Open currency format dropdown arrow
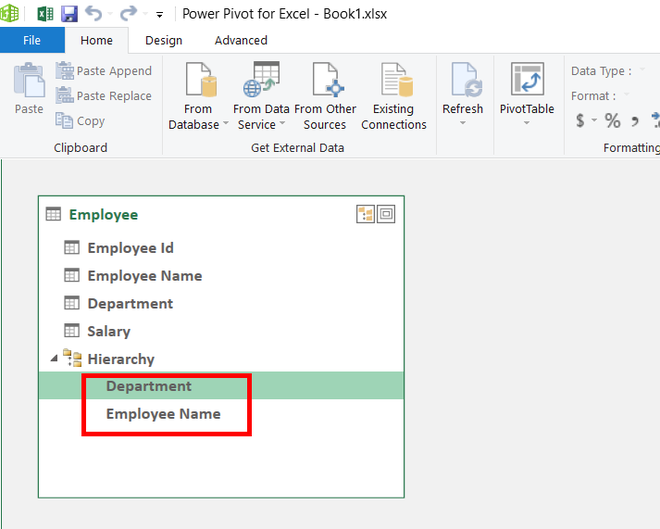Viewport: 660px width, 529px height. click(594, 120)
